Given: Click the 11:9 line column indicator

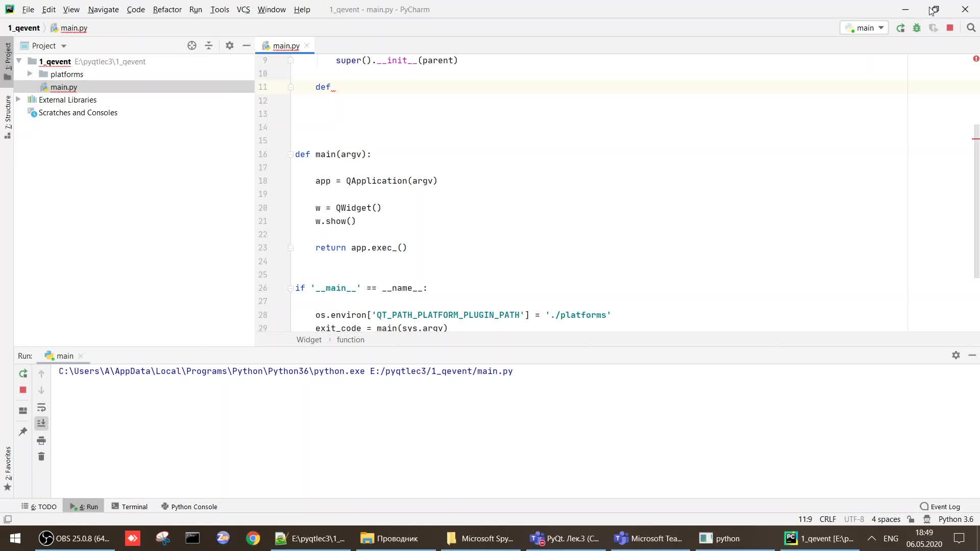Looking at the screenshot, I should (x=805, y=519).
